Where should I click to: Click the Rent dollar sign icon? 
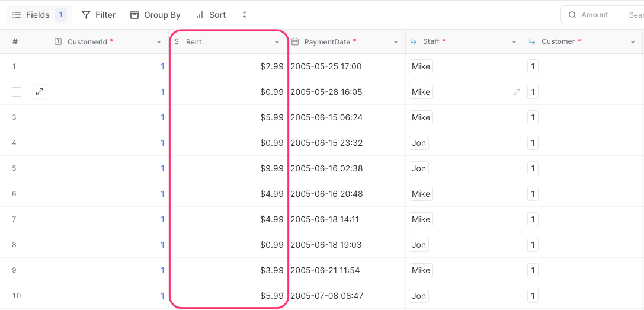pyautogui.click(x=176, y=41)
